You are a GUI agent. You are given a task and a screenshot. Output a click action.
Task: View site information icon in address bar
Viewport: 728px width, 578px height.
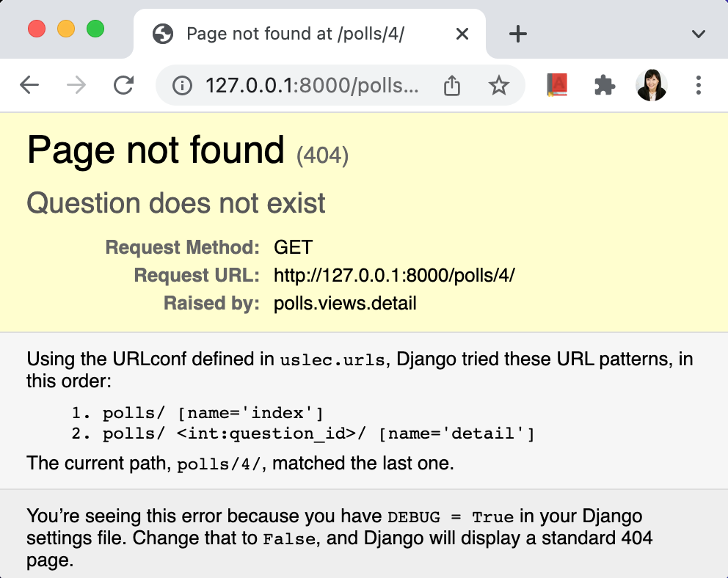[x=182, y=85]
